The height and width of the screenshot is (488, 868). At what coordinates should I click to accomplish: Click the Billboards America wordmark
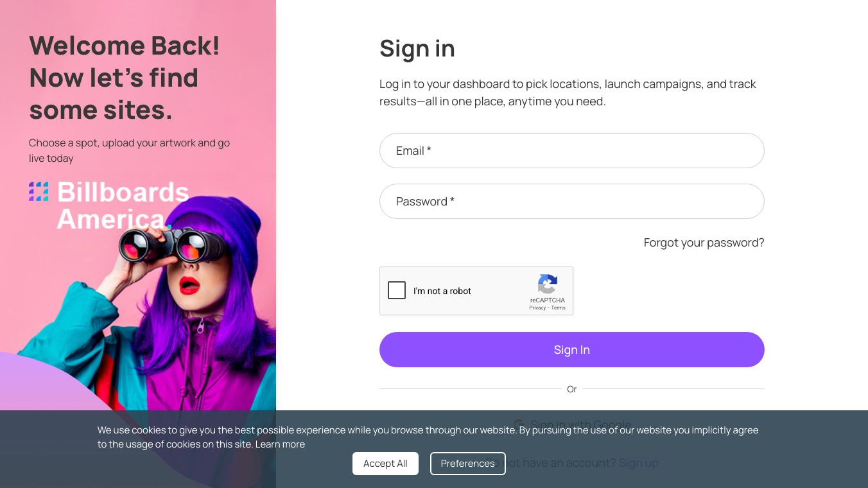click(122, 205)
